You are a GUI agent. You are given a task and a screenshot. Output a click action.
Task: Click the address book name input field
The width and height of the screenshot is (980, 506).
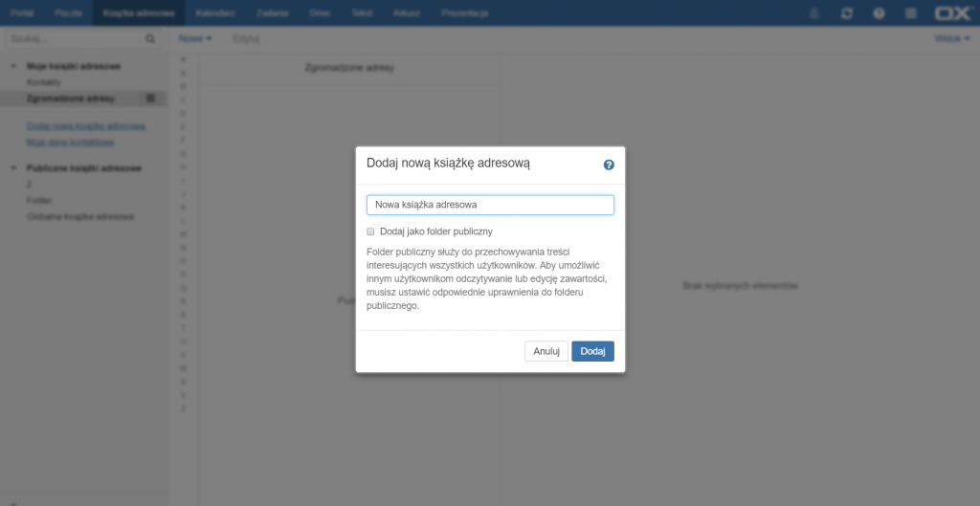pos(490,205)
